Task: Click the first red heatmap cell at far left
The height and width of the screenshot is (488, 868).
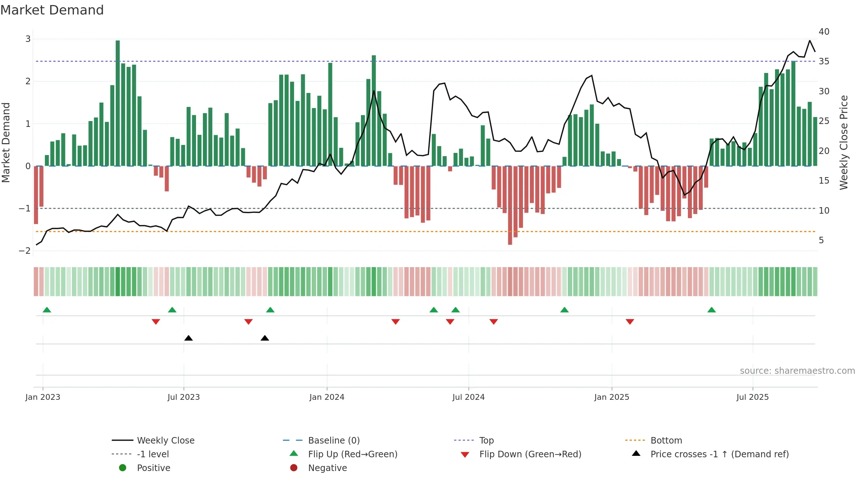Action: pyautogui.click(x=36, y=282)
